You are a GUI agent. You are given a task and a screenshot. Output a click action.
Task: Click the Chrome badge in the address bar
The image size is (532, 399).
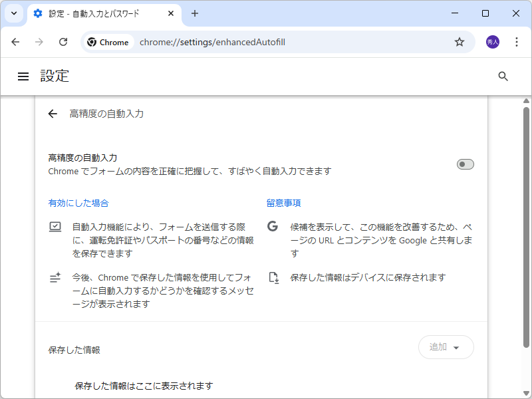(x=108, y=41)
